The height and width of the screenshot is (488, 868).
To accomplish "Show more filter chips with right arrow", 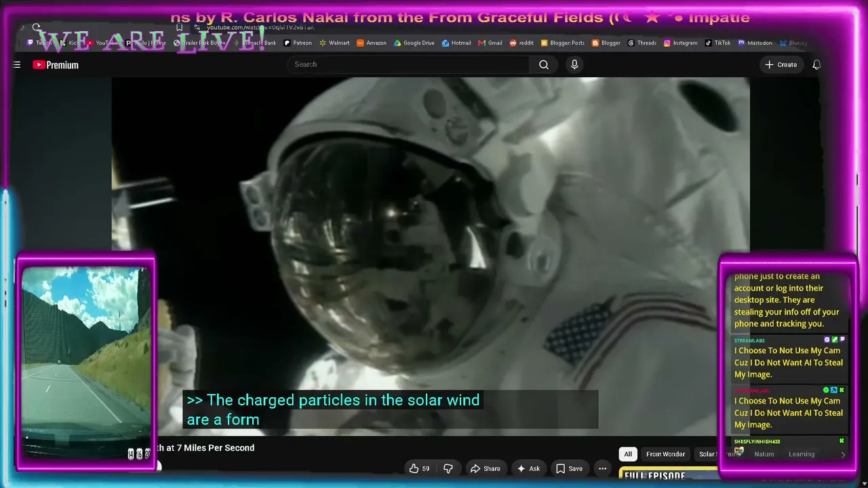I will pyautogui.click(x=843, y=454).
